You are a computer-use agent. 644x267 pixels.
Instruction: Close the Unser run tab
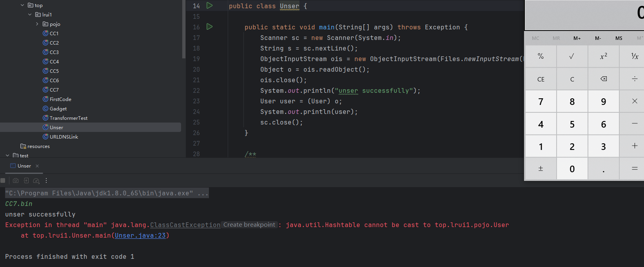(37, 166)
